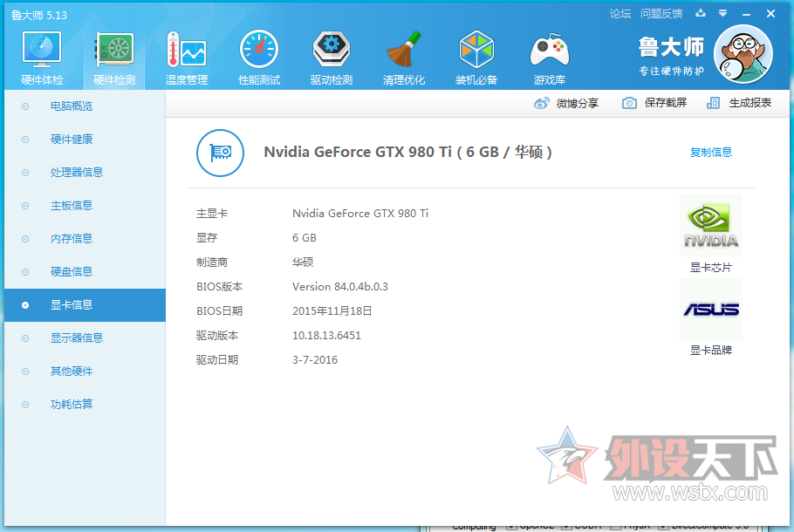Click 复制信息 link
This screenshot has height=532, width=794.
(711, 152)
